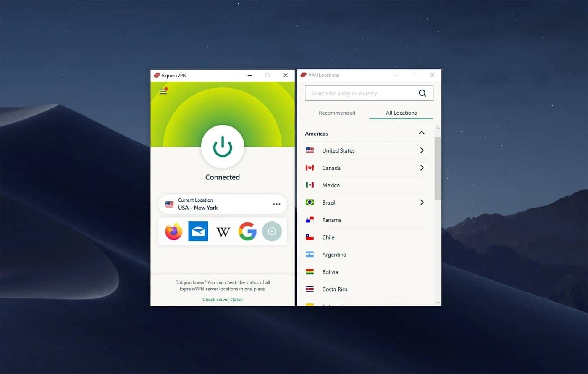Open the ExpressVPN hamburger menu
Screen dimensions: 588x374
163,91
